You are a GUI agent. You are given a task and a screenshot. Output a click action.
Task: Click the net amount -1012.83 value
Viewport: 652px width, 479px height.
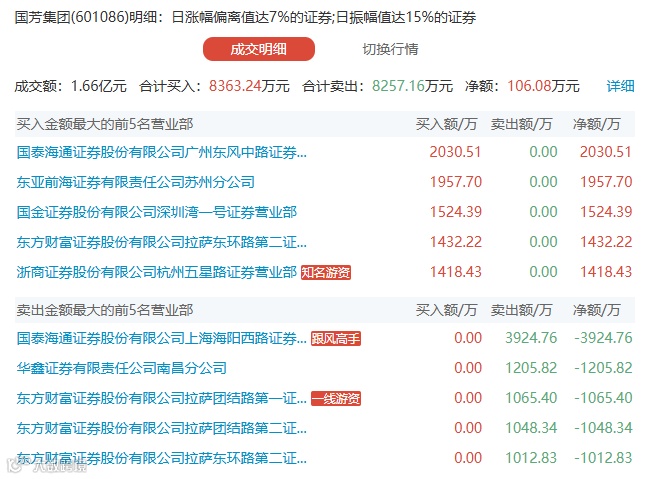(603, 458)
